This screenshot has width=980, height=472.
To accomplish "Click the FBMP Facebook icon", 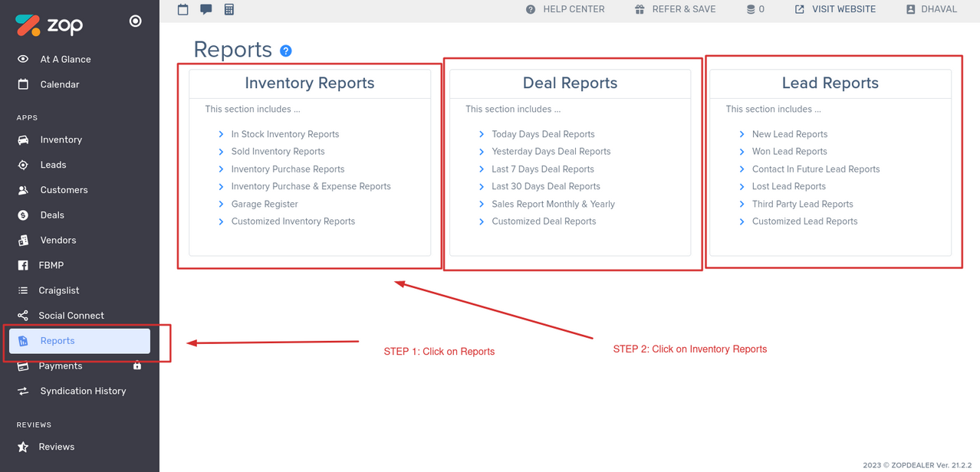I will click(23, 265).
